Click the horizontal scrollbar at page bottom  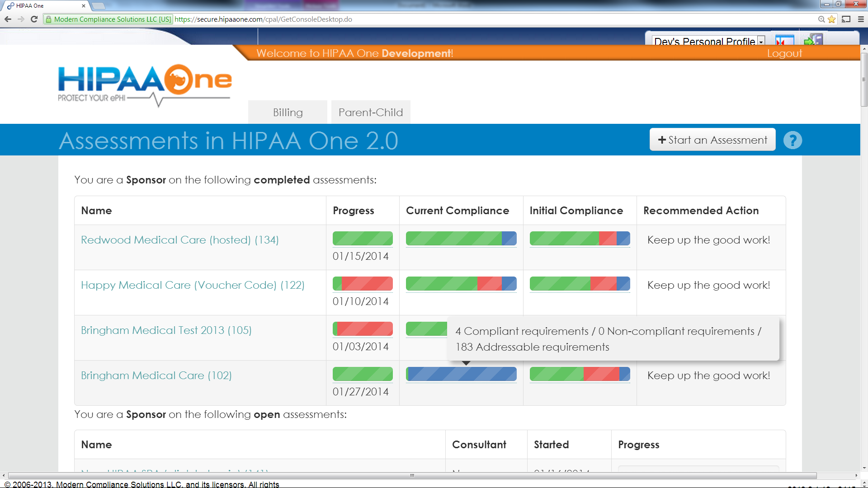point(412,475)
